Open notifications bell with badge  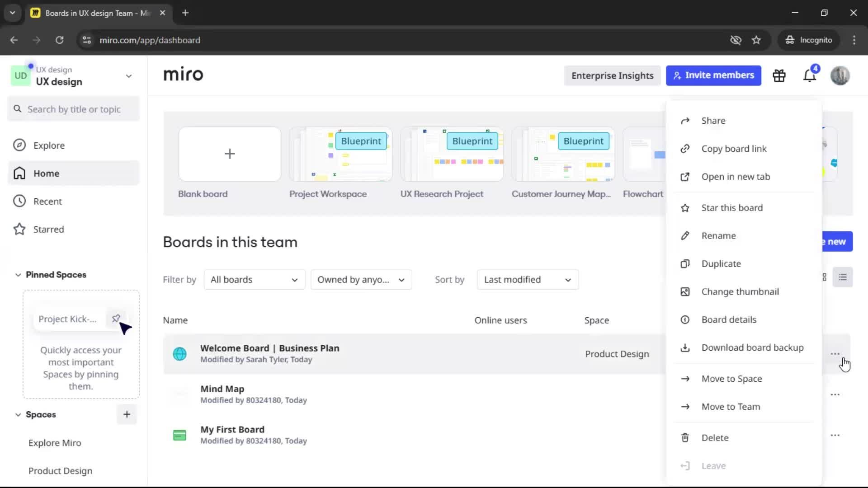[x=810, y=75]
